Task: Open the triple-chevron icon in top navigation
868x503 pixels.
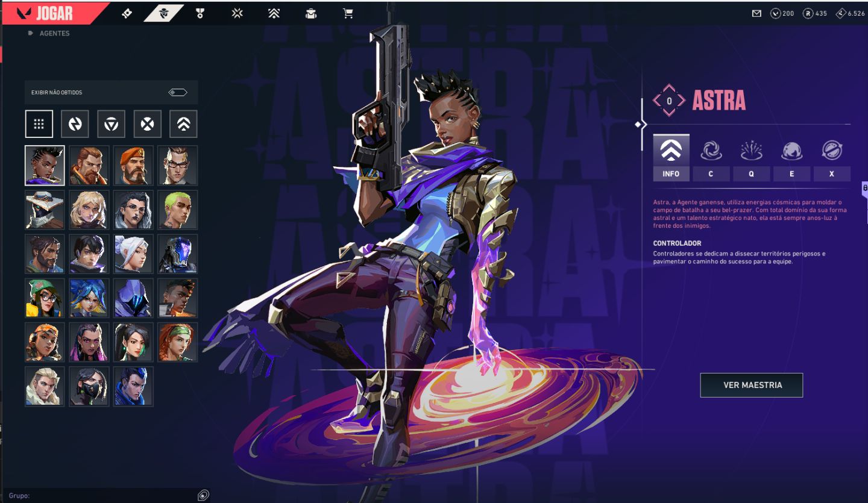Action: click(274, 13)
